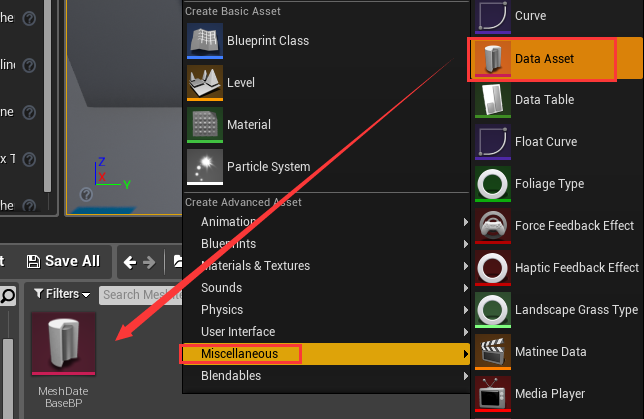Click the Particle System icon

click(x=205, y=167)
